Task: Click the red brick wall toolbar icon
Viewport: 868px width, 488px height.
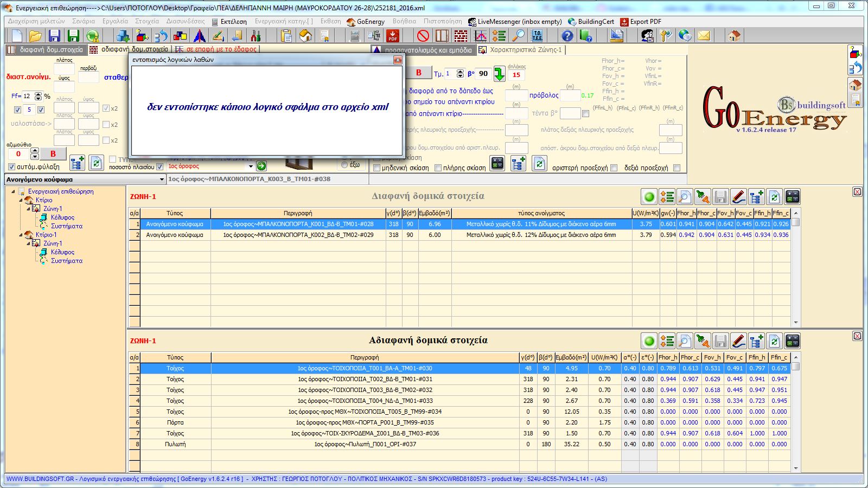Action: 461,36
